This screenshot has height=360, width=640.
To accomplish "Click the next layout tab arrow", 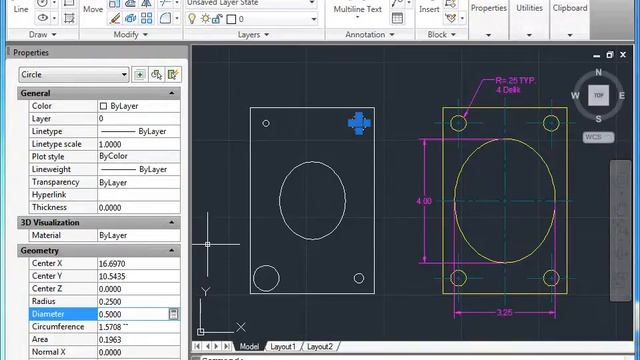I will tap(217, 346).
